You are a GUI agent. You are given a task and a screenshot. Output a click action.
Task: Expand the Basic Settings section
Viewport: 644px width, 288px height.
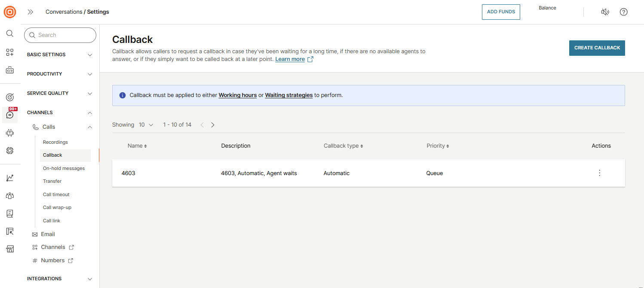60,55
